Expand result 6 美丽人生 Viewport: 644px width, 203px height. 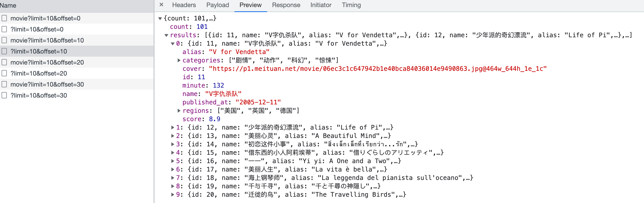pos(173,169)
